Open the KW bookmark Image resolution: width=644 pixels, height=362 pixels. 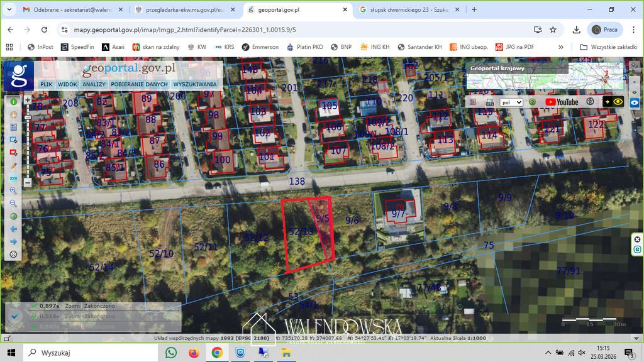(199, 47)
